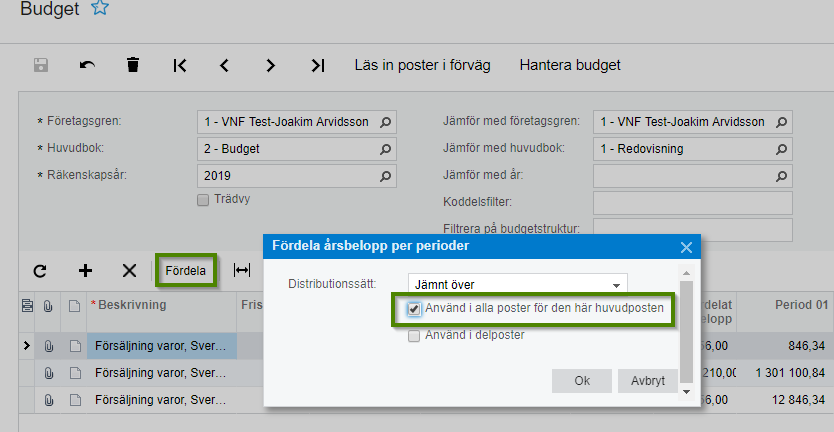Jump to last record icon
This screenshot has height=432, width=834.
(x=318, y=65)
